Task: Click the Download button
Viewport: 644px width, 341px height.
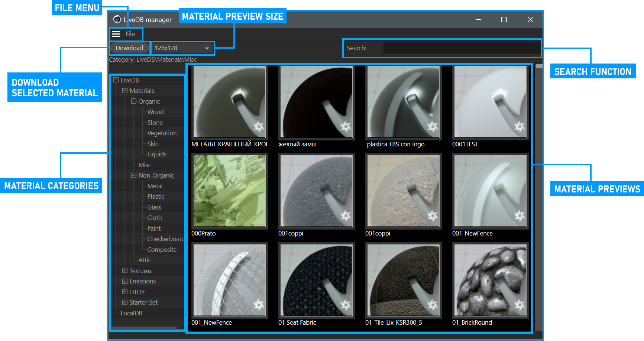Action: point(129,48)
